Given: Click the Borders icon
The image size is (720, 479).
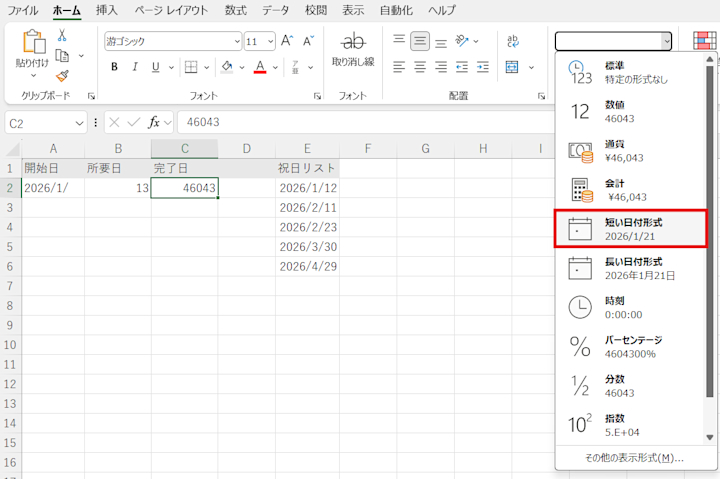Looking at the screenshot, I should (x=191, y=67).
